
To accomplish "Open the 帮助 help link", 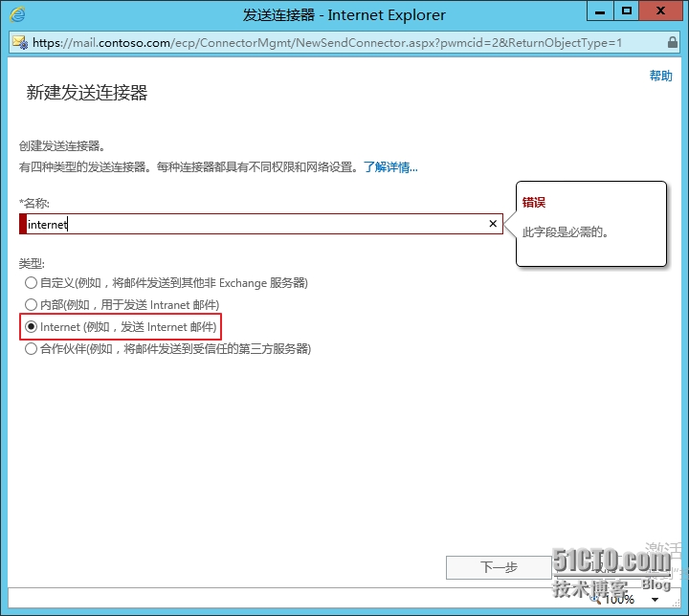I will tap(660, 77).
